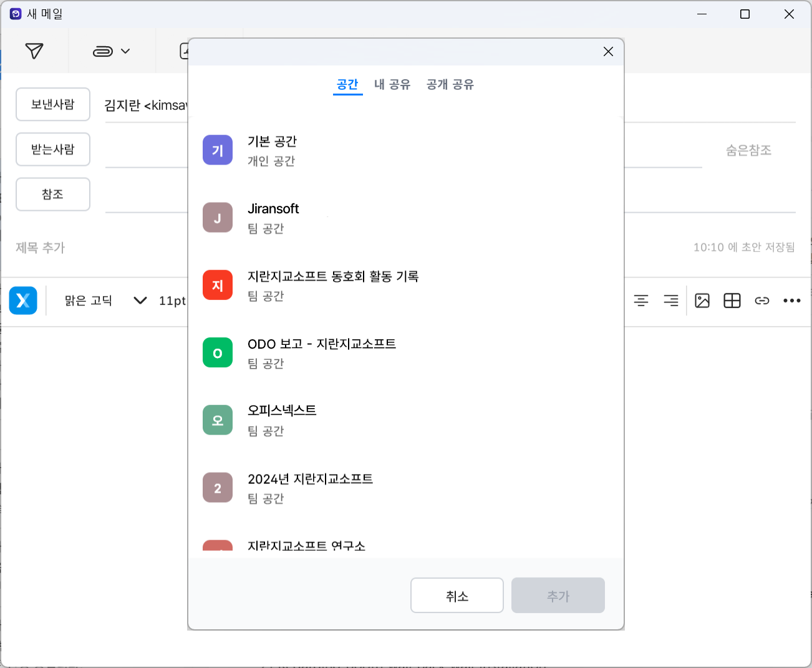Viewport: 812px width, 668px height.
Task: Open more editor options via ellipsis icon
Action: (x=792, y=301)
